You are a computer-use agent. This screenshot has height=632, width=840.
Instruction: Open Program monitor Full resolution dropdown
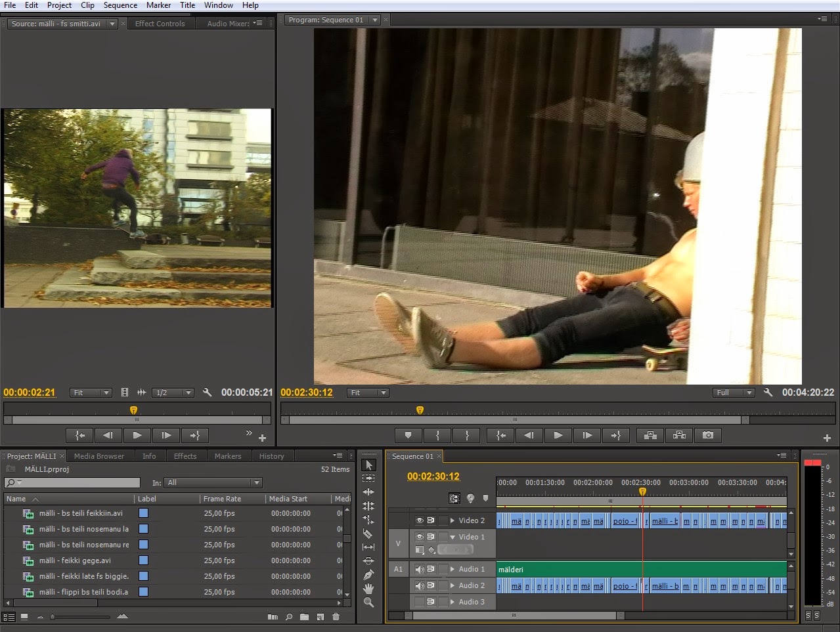(734, 392)
